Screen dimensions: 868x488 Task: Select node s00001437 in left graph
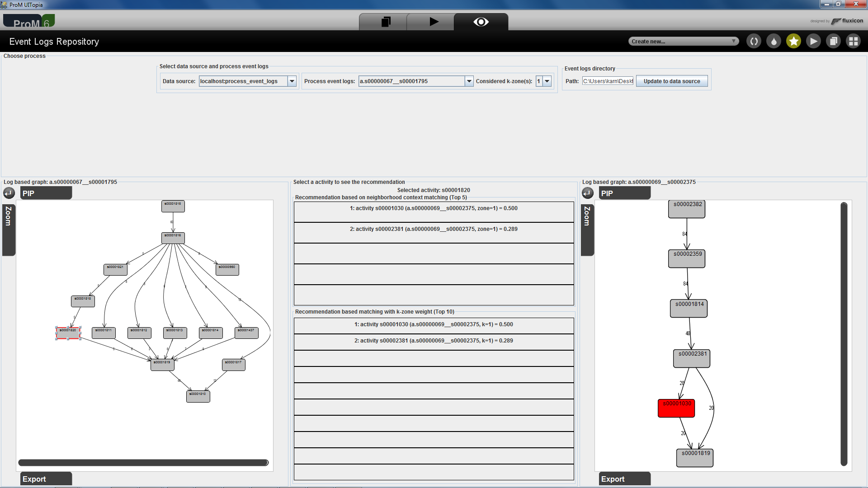point(246,333)
